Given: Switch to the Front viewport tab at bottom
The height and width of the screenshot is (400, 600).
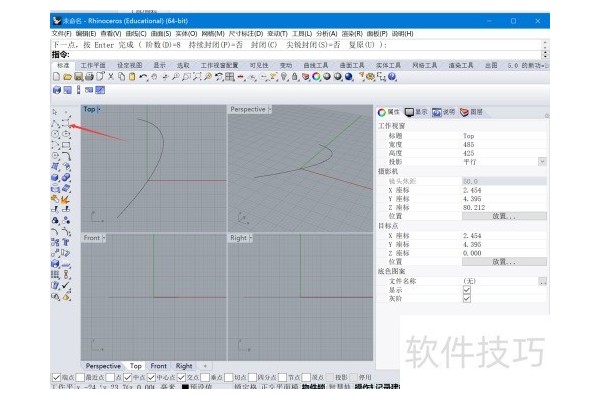Looking at the screenshot, I should tap(158, 366).
